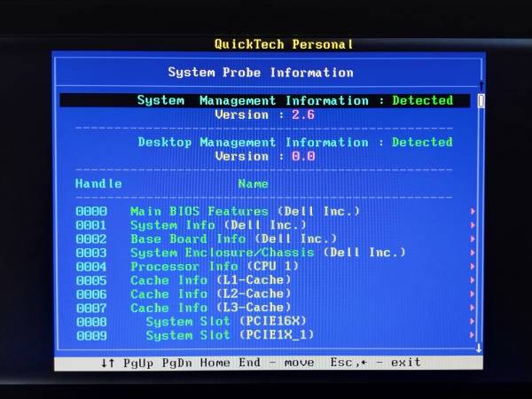The width and height of the screenshot is (532, 399).
Task: Expand arrow for System Enclosure/Chassis row
Action: click(473, 253)
